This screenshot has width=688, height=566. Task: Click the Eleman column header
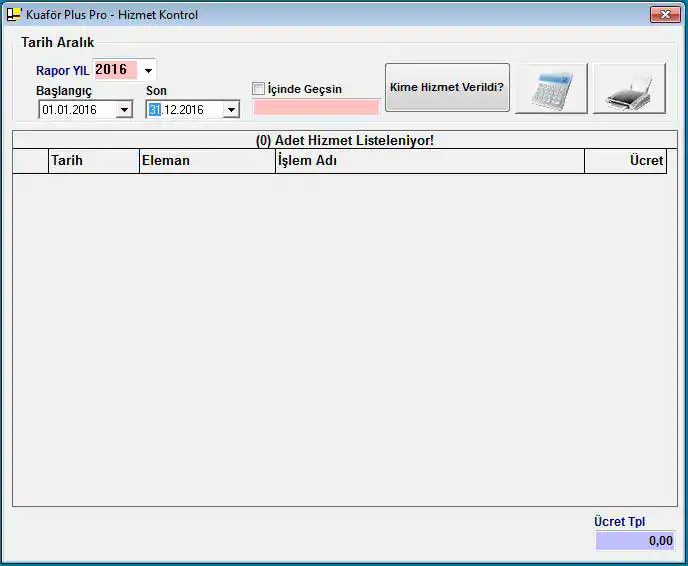click(206, 161)
